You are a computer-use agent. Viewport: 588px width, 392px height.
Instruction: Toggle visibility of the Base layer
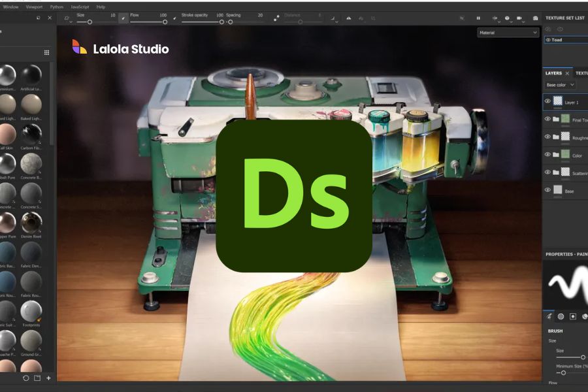547,188
